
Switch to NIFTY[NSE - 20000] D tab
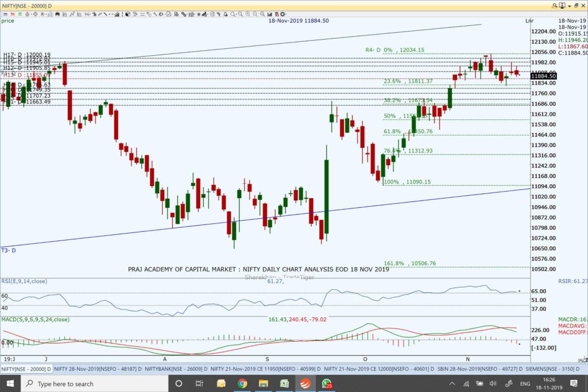(x=26, y=369)
